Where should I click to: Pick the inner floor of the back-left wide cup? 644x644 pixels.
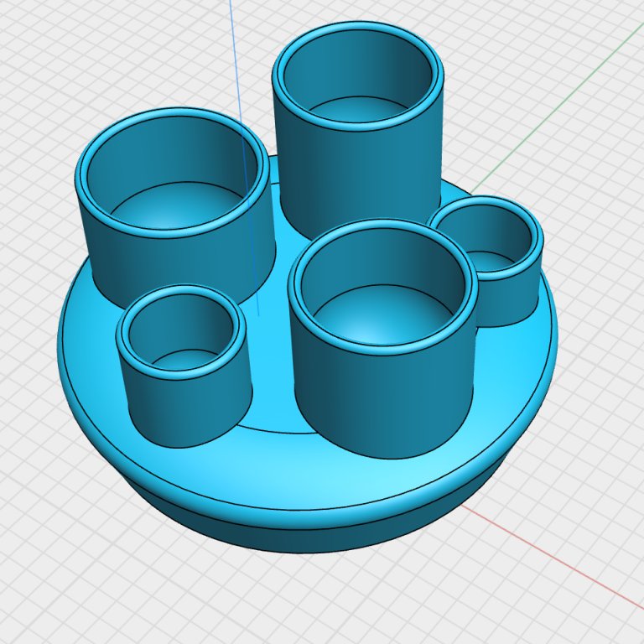coord(177,205)
